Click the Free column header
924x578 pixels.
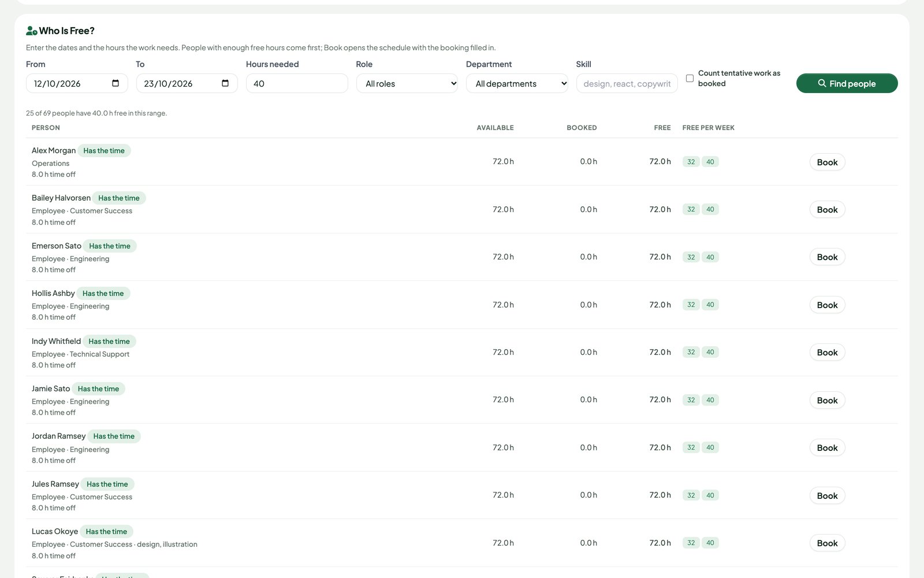662,128
